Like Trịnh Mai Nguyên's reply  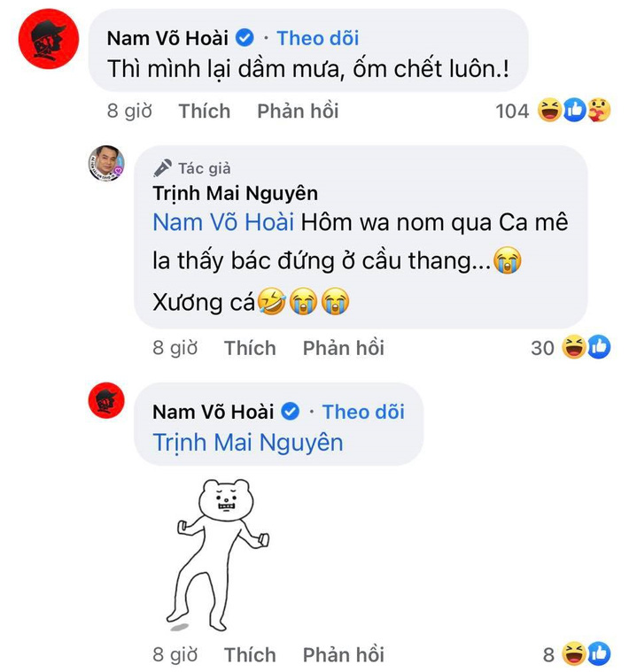coord(250,348)
